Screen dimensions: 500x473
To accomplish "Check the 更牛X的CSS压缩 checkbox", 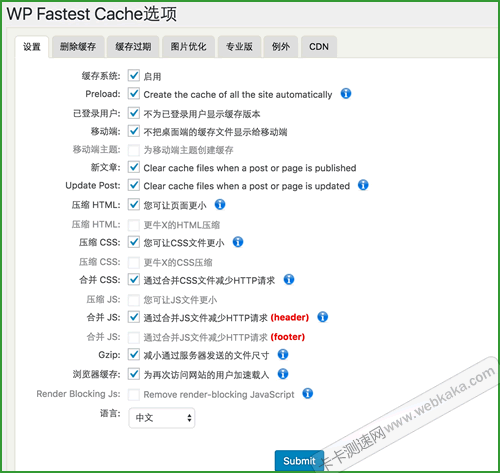I will pos(134,263).
